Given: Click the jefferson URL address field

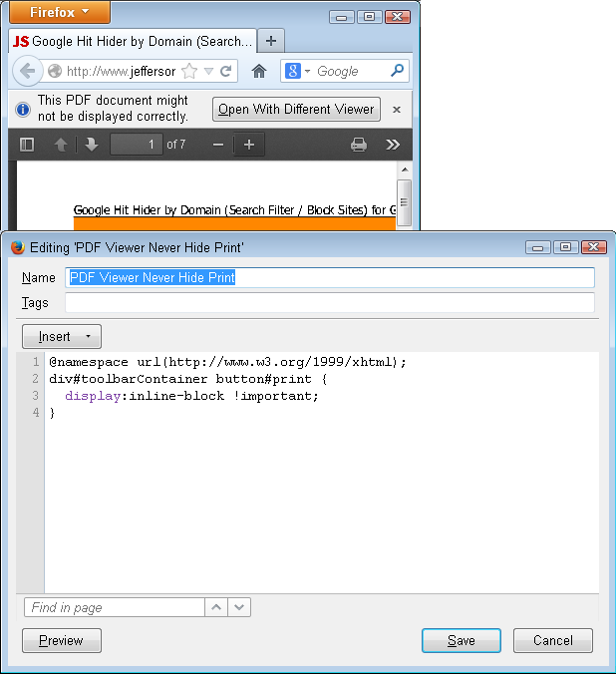Looking at the screenshot, I should point(121,71).
